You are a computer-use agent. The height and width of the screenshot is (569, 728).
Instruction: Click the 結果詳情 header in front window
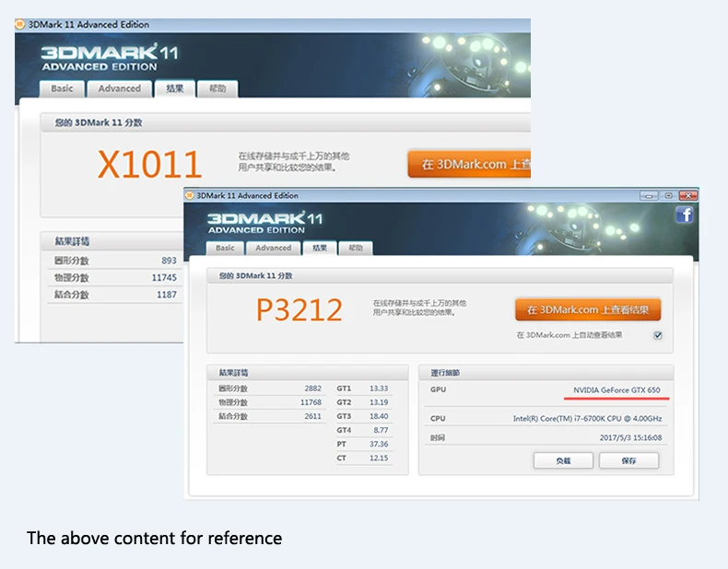click(233, 372)
